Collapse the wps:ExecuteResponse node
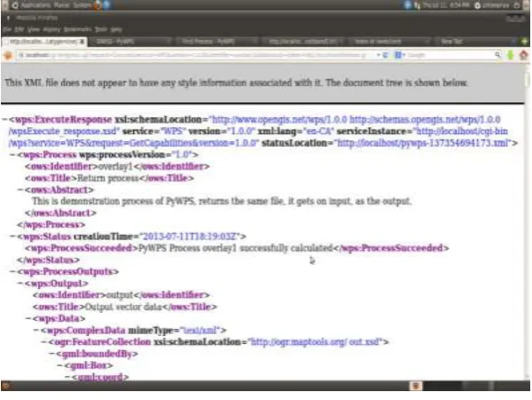This screenshot has height=400, width=532. (x=4, y=119)
